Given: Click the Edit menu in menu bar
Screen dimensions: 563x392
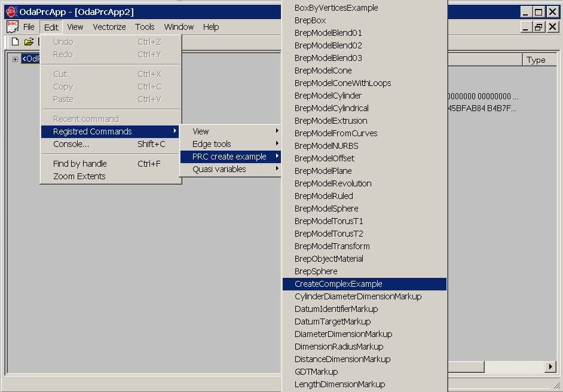Looking at the screenshot, I should 51,27.
